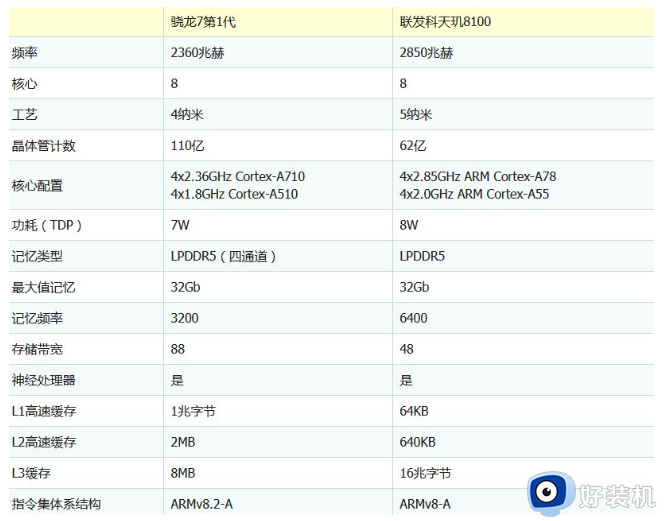Click the 88 bandwidth value
The width and height of the screenshot is (664, 521).
click(178, 349)
